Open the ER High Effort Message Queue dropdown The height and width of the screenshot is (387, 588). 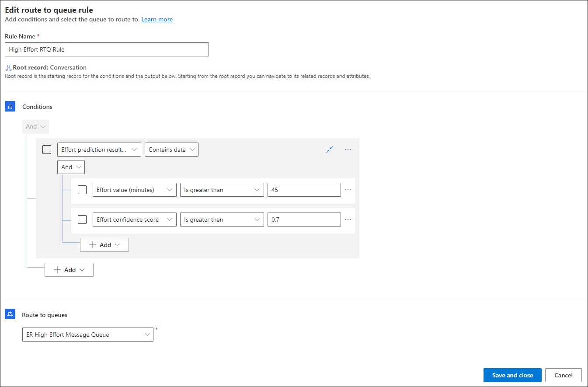pos(88,335)
